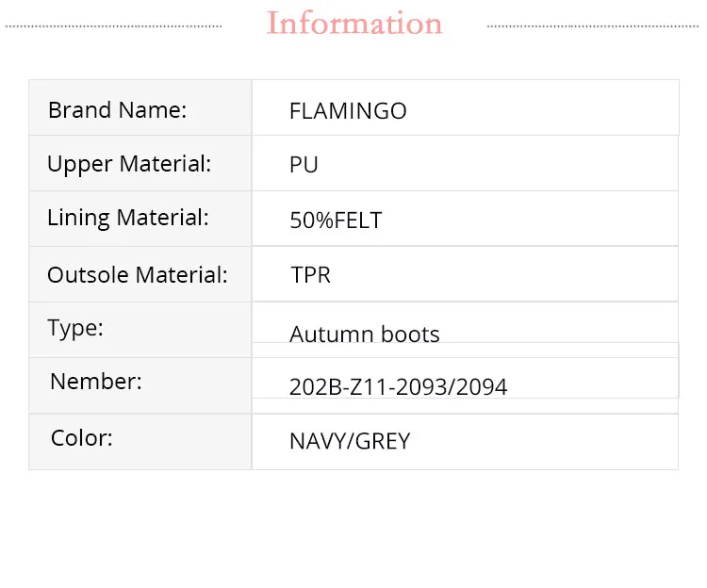Viewport: 707px width, 588px height.
Task: Click the Outsole Material label
Action: point(138,275)
